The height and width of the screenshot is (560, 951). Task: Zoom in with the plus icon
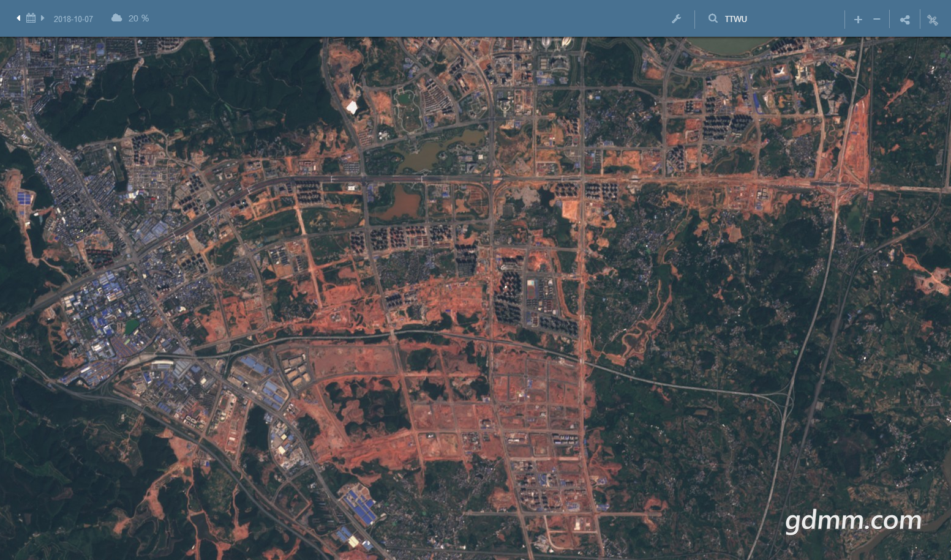pos(858,20)
